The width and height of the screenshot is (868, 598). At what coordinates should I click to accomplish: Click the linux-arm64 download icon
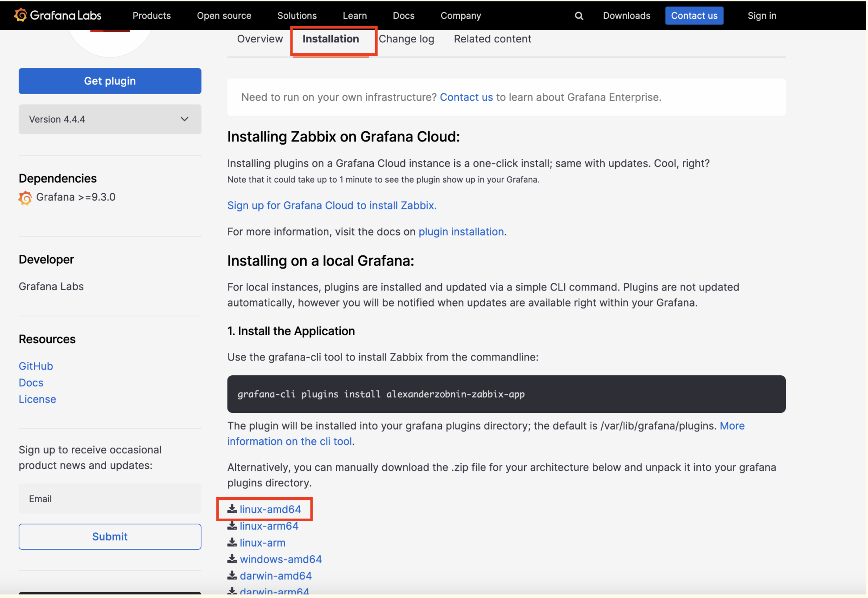232,526
